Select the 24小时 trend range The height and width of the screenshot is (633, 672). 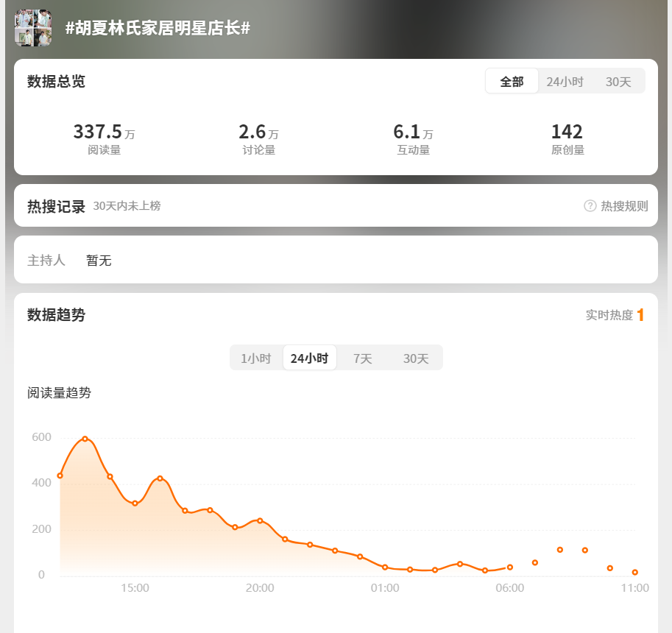point(309,358)
